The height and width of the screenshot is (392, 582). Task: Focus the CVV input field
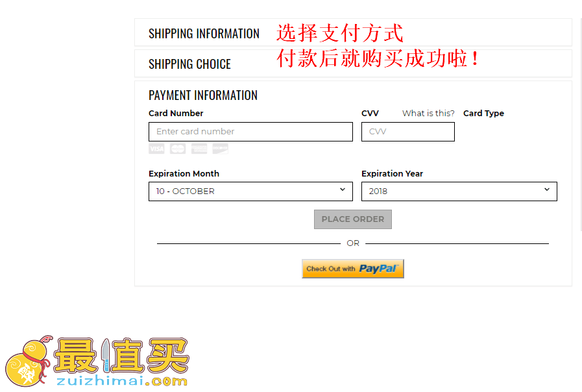pyautogui.click(x=408, y=132)
